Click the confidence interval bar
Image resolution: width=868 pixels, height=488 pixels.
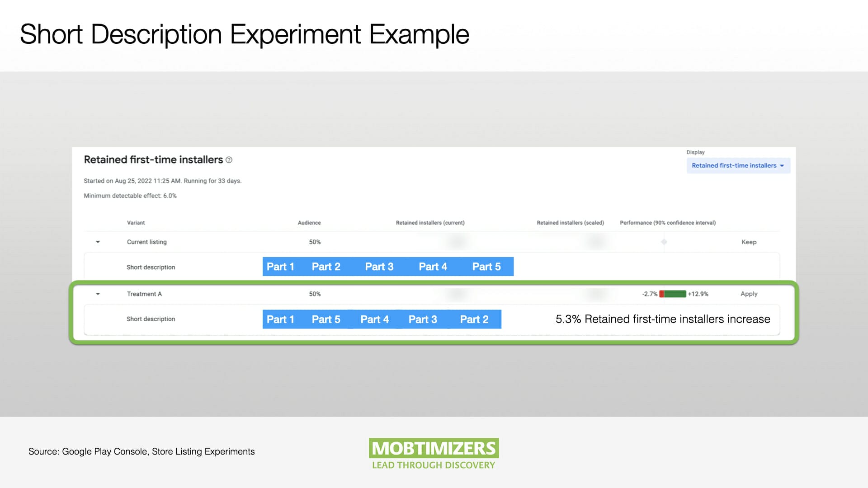click(x=673, y=294)
